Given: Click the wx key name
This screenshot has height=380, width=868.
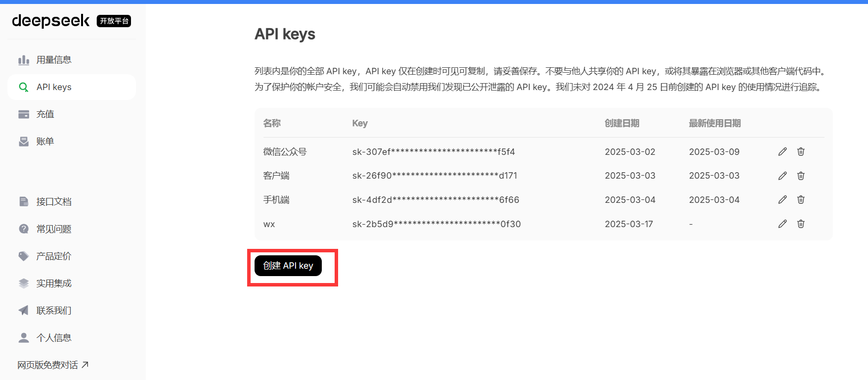Looking at the screenshot, I should [269, 224].
